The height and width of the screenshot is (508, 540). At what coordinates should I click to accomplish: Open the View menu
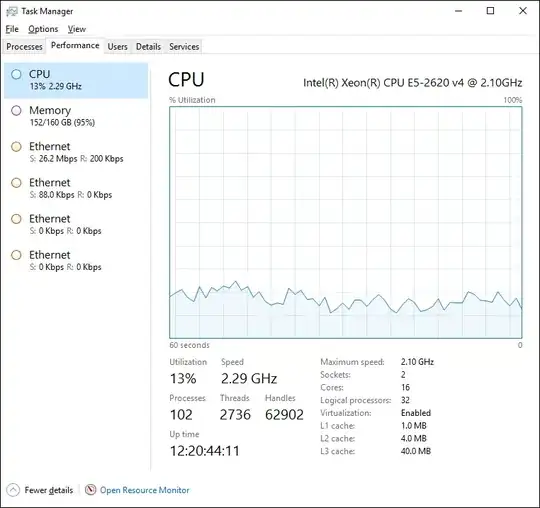76,29
